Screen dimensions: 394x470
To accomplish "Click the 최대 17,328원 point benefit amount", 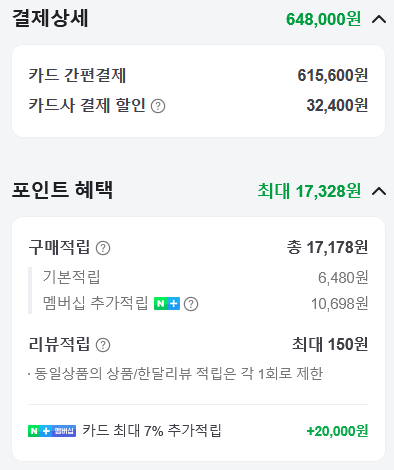I will tap(309, 191).
